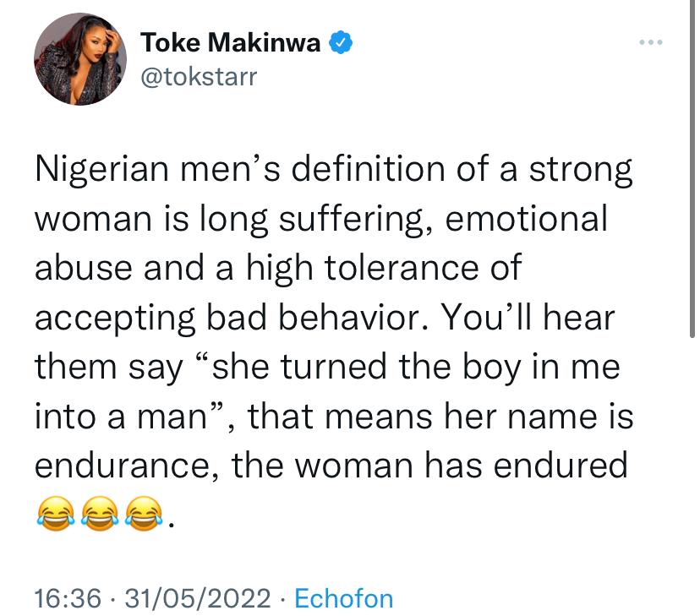Click the first laughing-crying emoji
700x616 pixels.
(56, 514)
